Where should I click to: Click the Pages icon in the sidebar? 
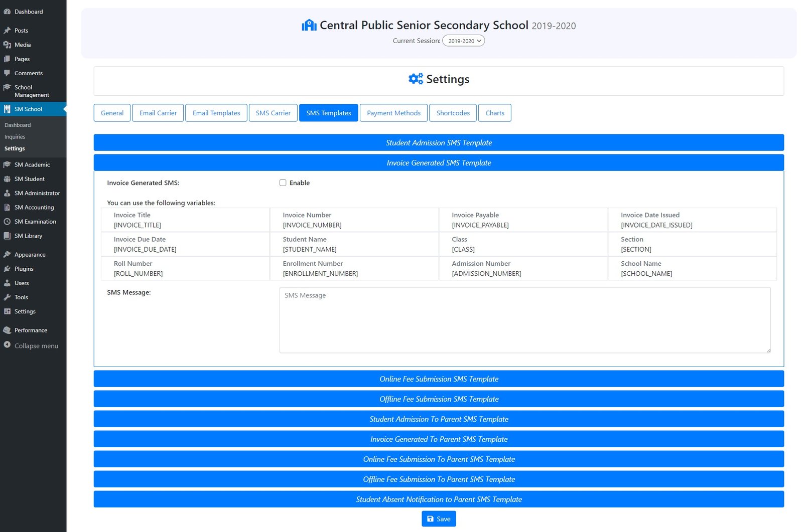coord(7,59)
